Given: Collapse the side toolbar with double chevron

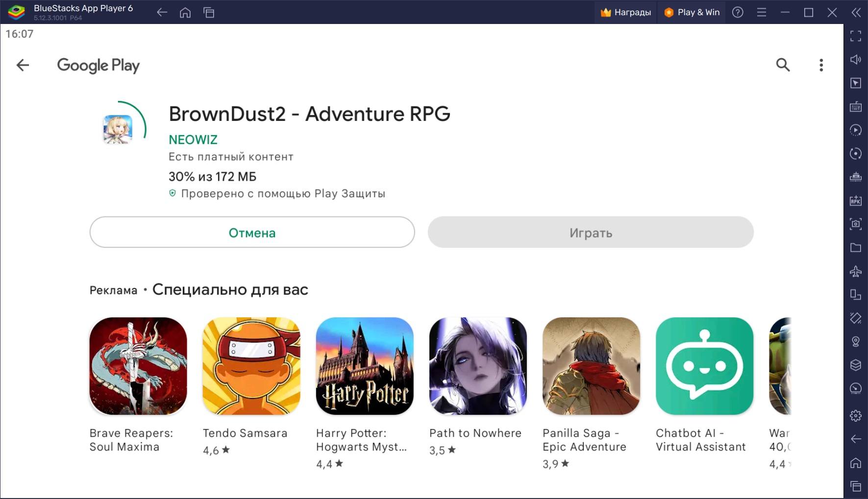Looking at the screenshot, I should point(856,12).
